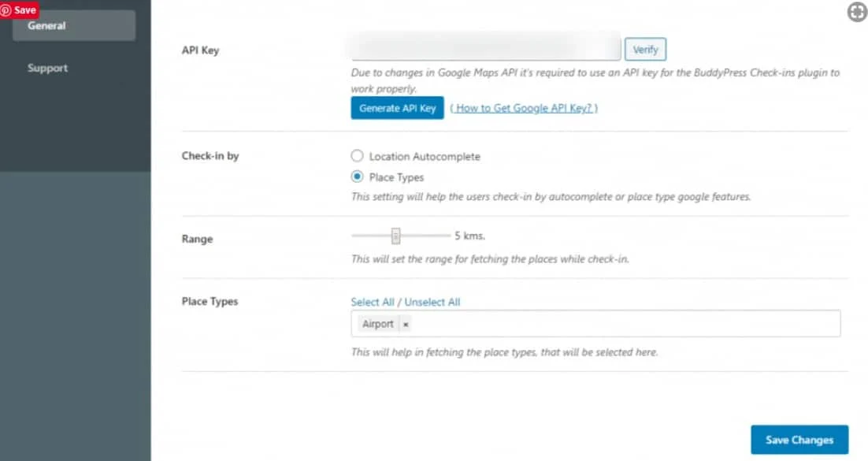Click the 'Range' setting label

click(x=197, y=240)
